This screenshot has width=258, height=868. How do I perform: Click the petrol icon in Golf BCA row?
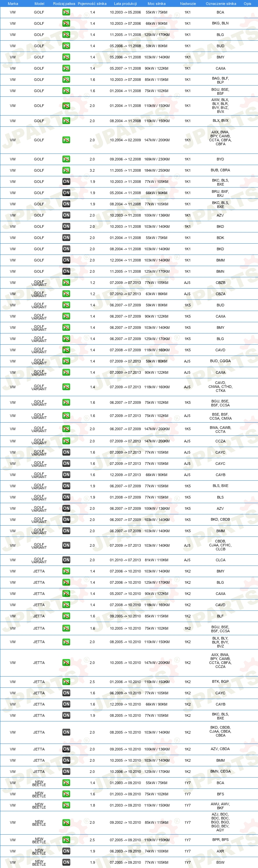pos(66,12)
